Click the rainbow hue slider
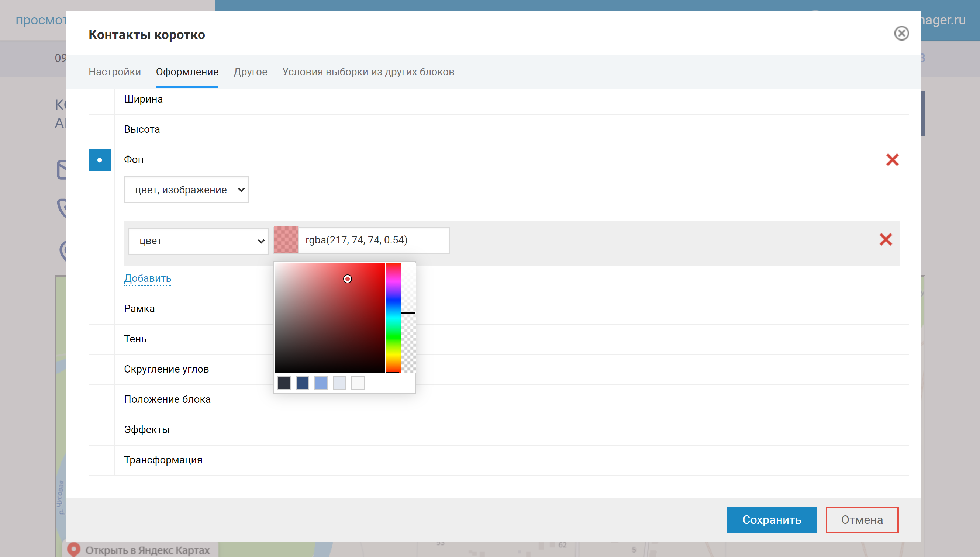The width and height of the screenshot is (980, 557). [x=393, y=318]
